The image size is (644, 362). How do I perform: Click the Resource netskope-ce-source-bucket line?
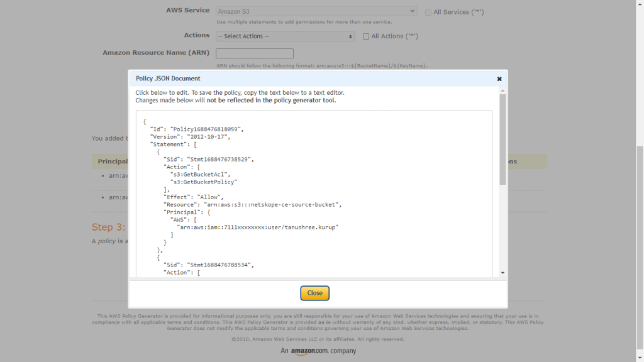(252, 204)
